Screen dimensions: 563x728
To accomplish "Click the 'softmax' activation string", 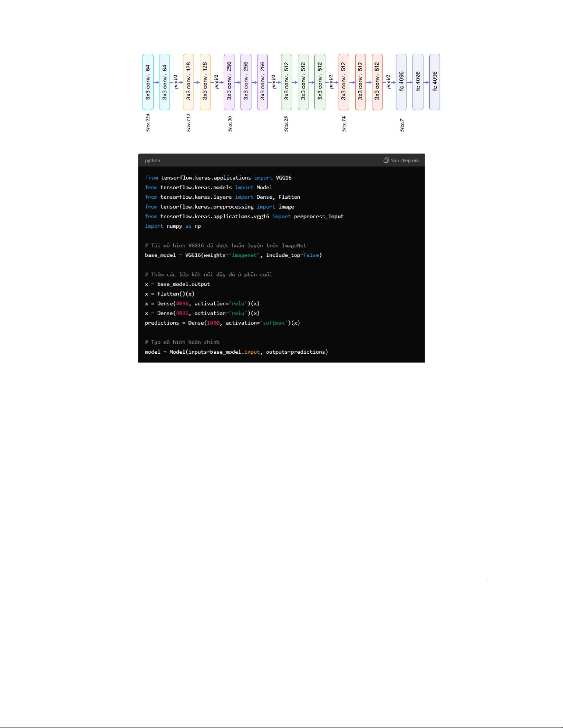I will pyautogui.click(x=274, y=323).
